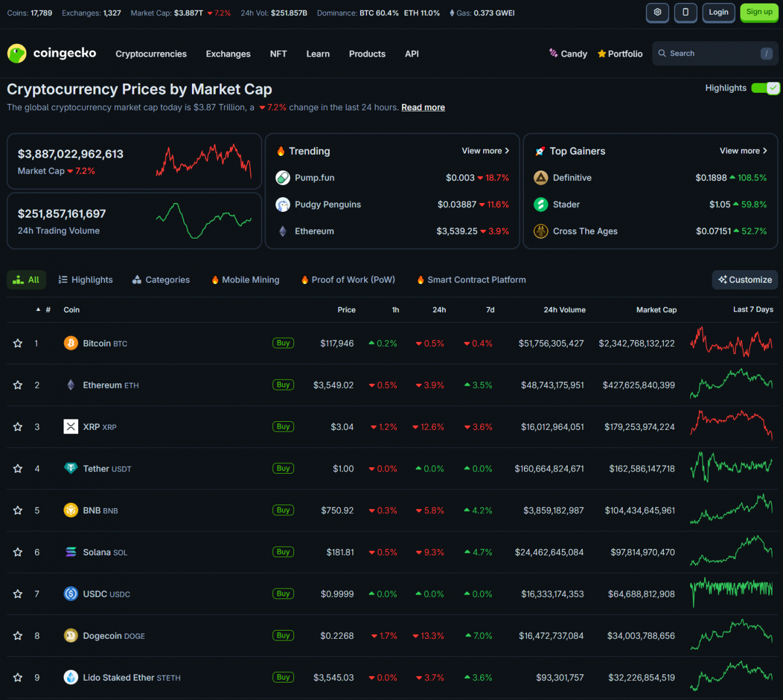Open the Cryptocurrencies menu
The height and width of the screenshot is (700, 783).
tap(151, 54)
